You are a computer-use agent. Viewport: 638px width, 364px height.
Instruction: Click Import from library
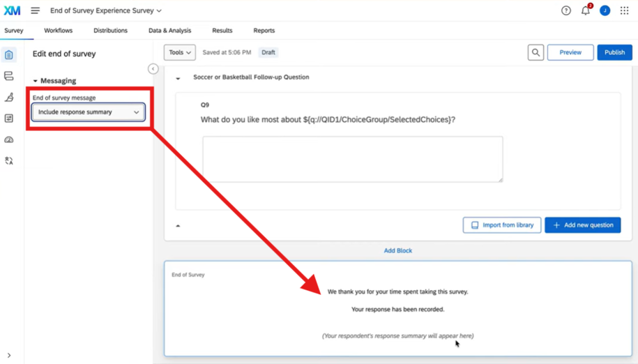tap(502, 225)
